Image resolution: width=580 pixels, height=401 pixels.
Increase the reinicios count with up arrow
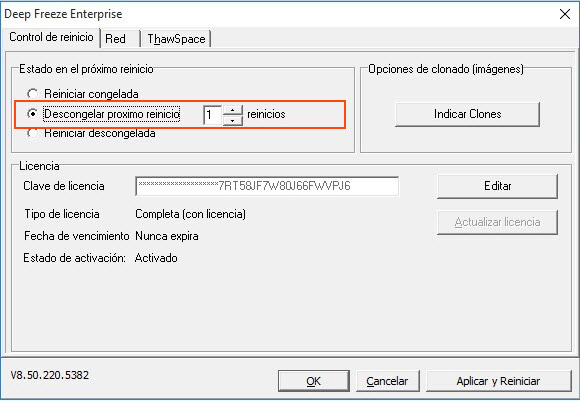[233, 110]
